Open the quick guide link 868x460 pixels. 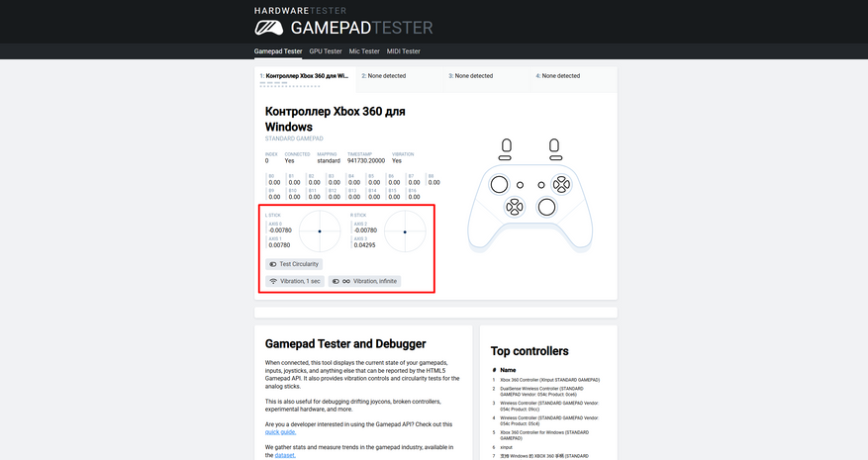(280, 432)
